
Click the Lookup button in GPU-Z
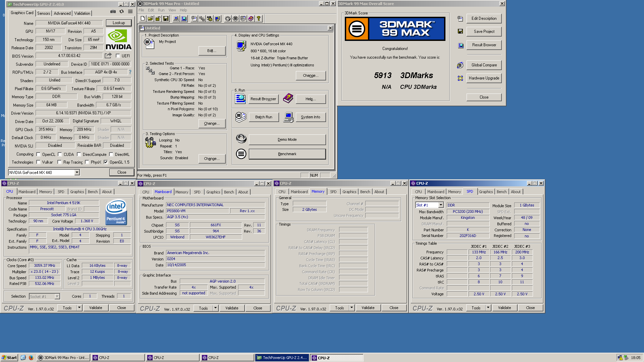tap(119, 23)
